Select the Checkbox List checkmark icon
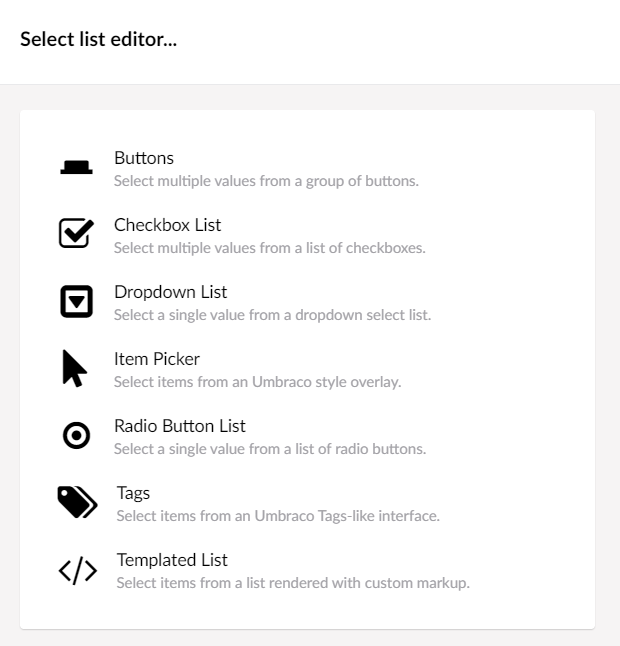The image size is (620, 646). (x=76, y=233)
